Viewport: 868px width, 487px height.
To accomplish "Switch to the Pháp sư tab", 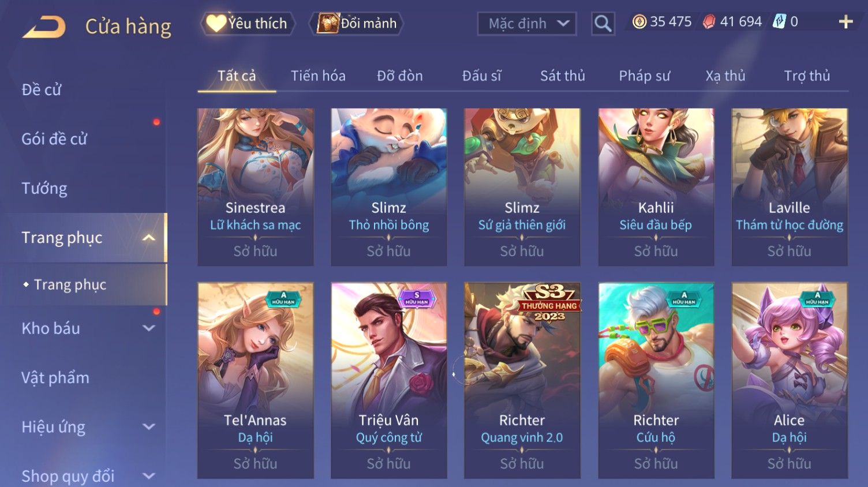I will [x=645, y=76].
